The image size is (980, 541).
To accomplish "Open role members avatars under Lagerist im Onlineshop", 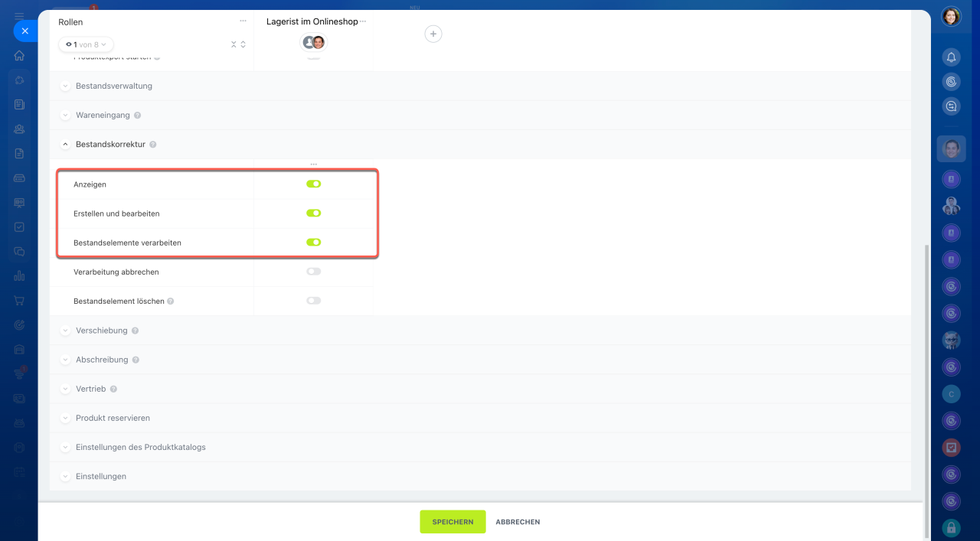I will (x=314, y=42).
